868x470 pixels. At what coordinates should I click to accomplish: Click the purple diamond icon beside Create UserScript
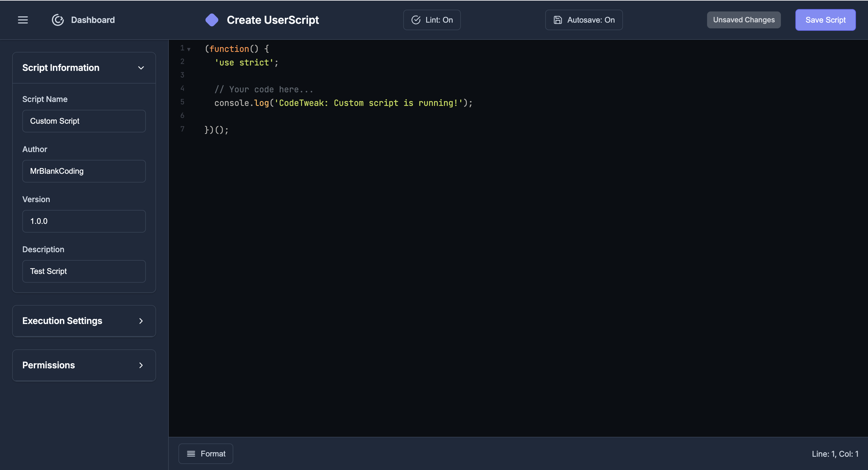[x=212, y=20]
